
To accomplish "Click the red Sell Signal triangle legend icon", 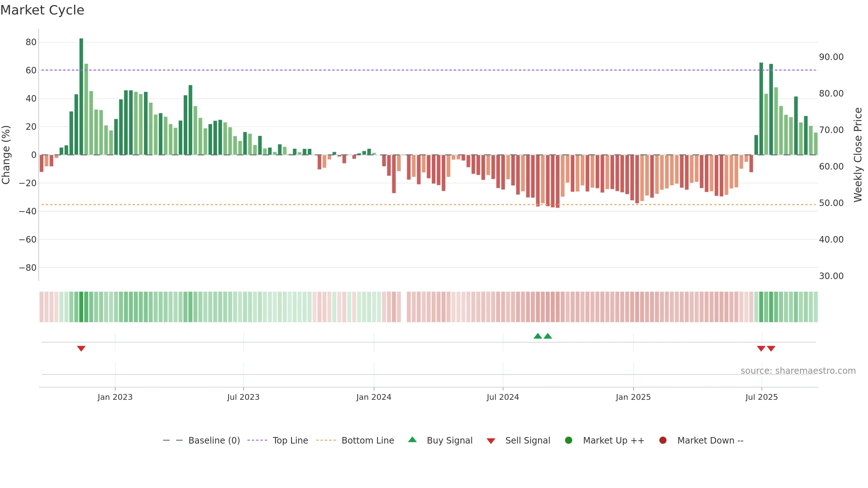I will 491,441.
